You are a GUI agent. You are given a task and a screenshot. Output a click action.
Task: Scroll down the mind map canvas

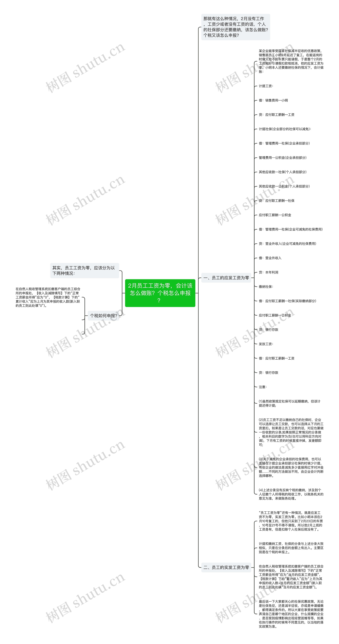click(169, 322)
